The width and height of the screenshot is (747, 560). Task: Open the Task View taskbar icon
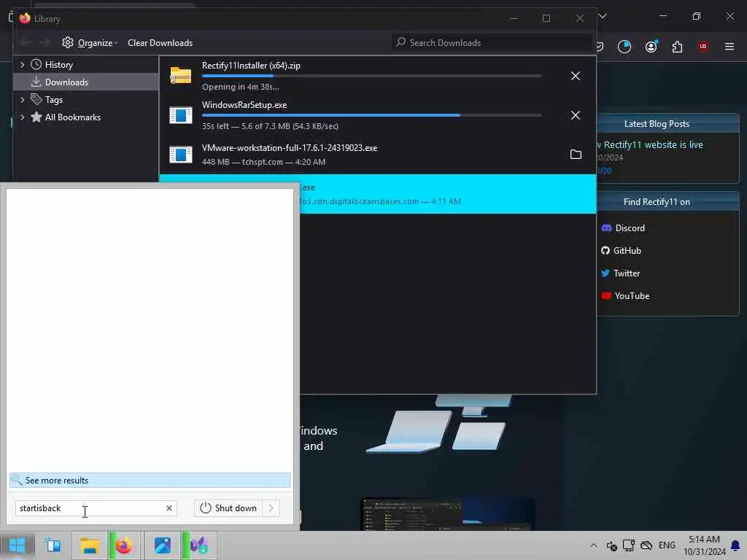coord(53,545)
